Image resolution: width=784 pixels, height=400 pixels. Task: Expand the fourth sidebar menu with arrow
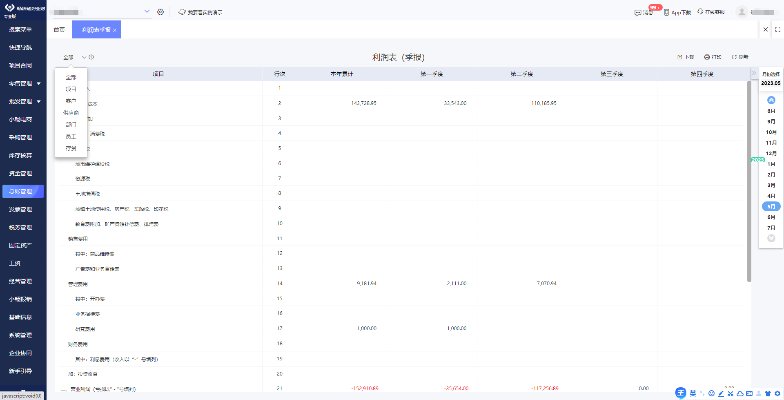point(38,84)
